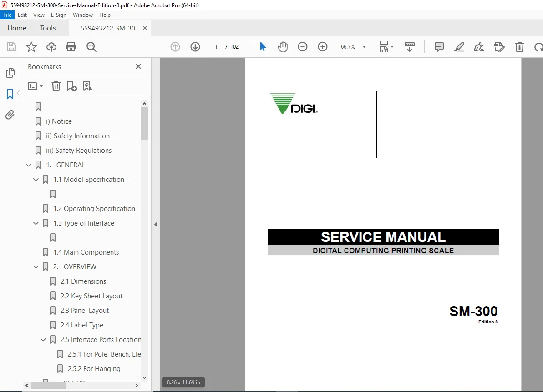Delete selected bookmark trash icon
The width and height of the screenshot is (543, 392).
pos(56,86)
